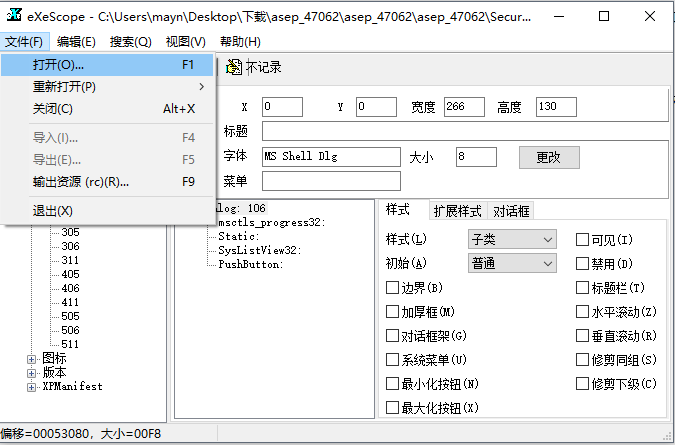Click the 宽度 field showing 266
Screen dimensions: 675x445
464,107
